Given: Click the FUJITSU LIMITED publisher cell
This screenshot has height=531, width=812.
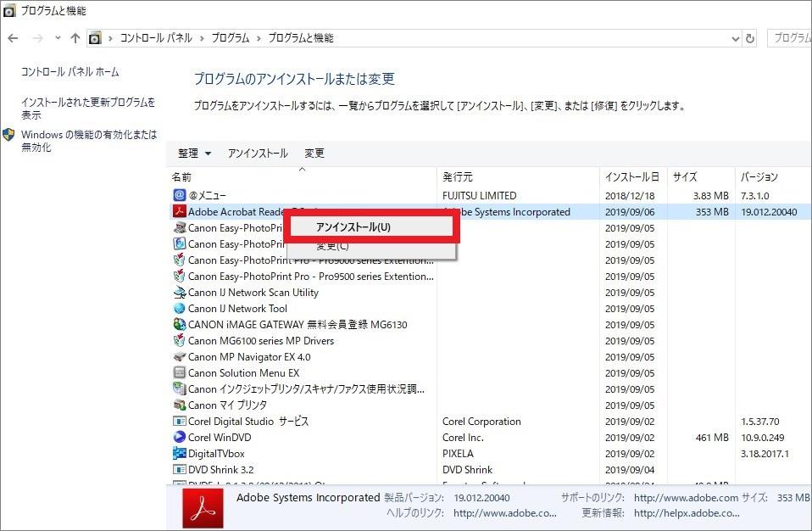Looking at the screenshot, I should [x=480, y=196].
